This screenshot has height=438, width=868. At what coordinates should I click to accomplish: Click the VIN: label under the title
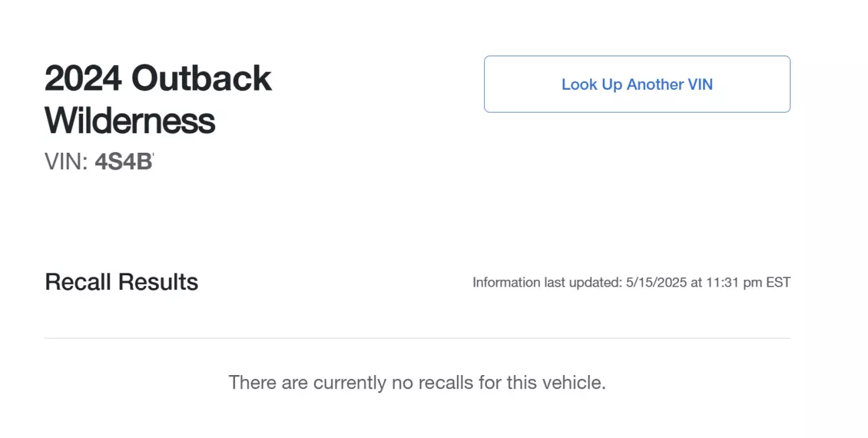point(66,161)
